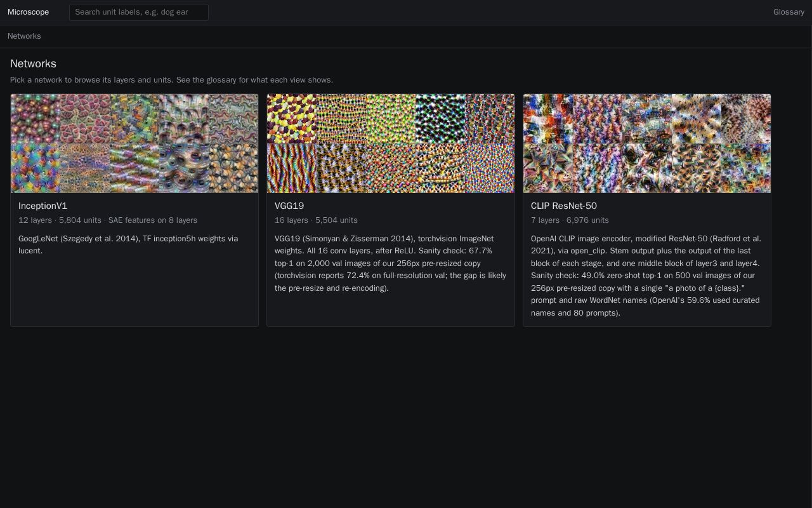The image size is (812, 508).
Task: Click the '7 layers · 6,976 units' text
Action: pyautogui.click(x=570, y=220)
